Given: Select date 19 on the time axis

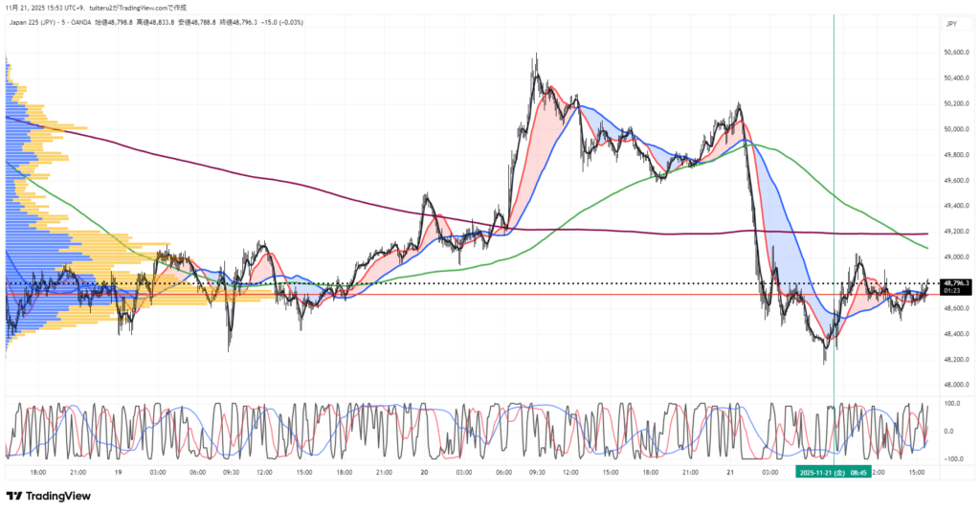Looking at the screenshot, I should [119, 472].
